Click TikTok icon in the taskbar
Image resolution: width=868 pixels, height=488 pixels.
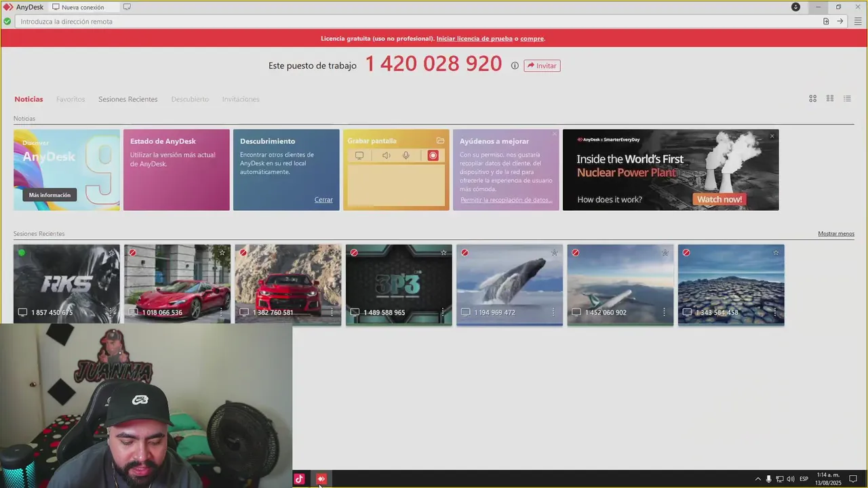(299, 479)
